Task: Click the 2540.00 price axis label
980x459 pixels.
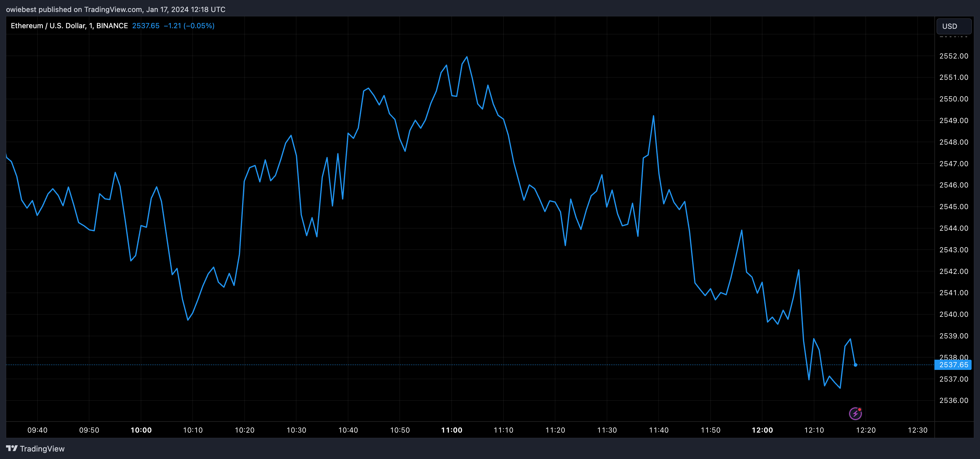Action: click(x=954, y=314)
